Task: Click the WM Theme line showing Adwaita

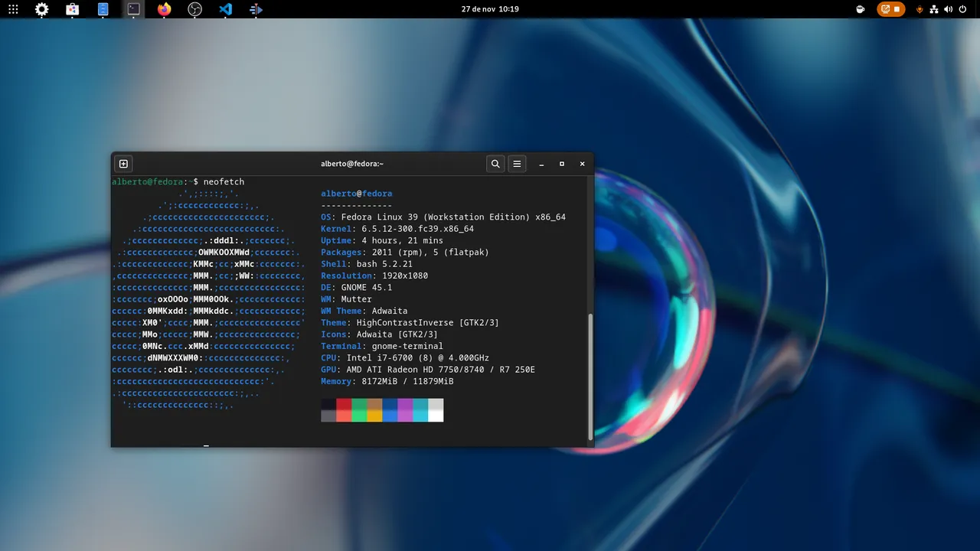Action: (x=364, y=311)
